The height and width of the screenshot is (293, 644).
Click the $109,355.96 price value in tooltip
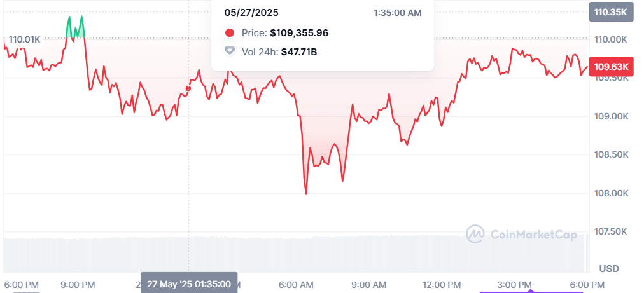[299, 33]
